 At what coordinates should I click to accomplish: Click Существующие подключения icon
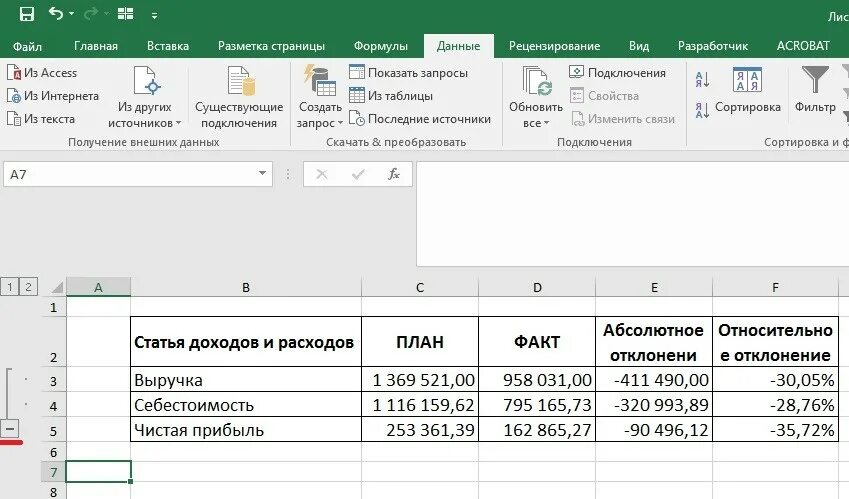tap(240, 81)
